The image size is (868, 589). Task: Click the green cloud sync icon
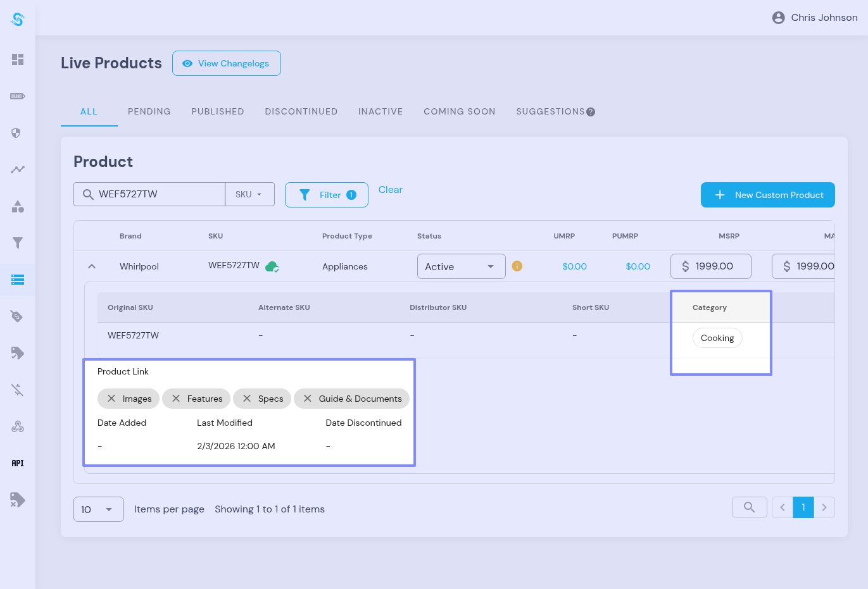click(x=272, y=266)
